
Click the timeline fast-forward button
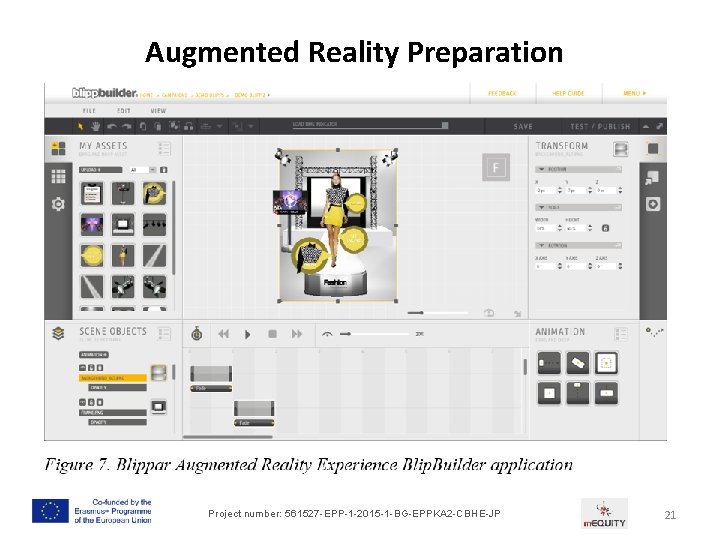pyautogui.click(x=297, y=334)
